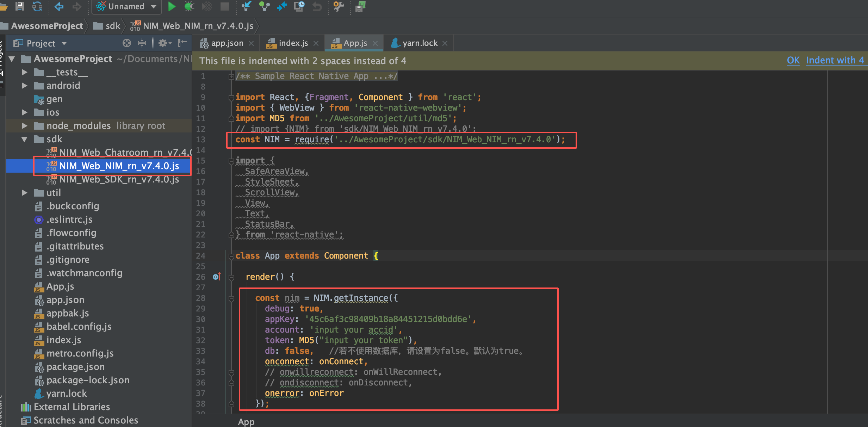Click the App breadcrumb at editor bottom
Image resolution: width=868 pixels, height=427 pixels.
[x=246, y=422]
